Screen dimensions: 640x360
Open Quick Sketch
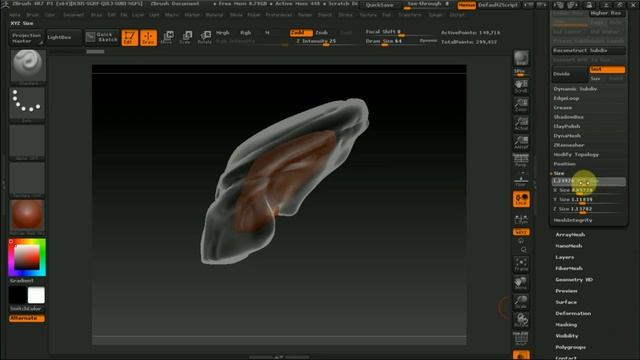tap(103, 37)
